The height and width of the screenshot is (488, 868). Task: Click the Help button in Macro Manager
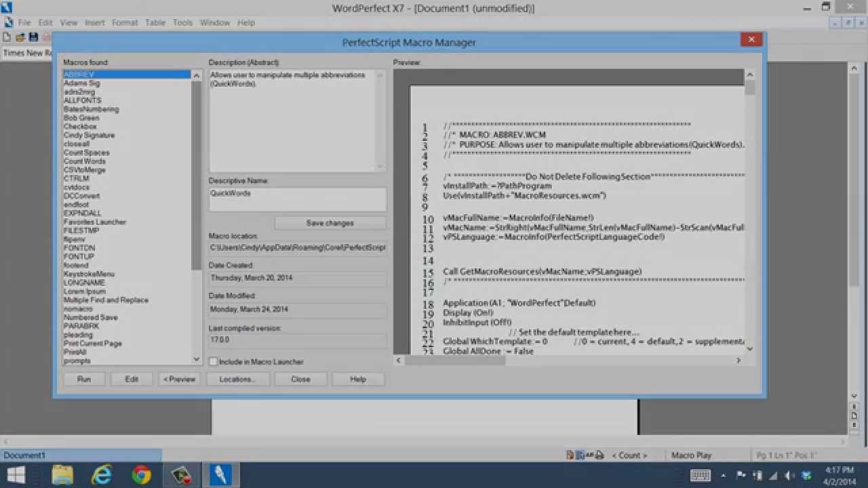pyautogui.click(x=358, y=379)
